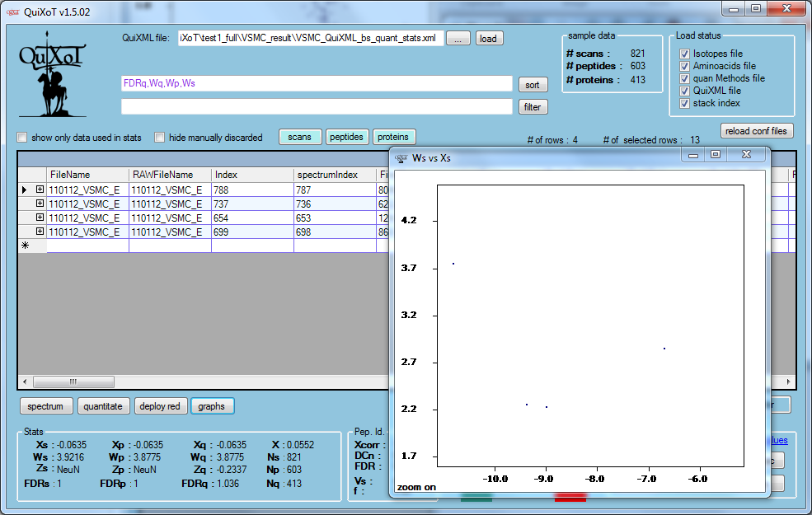
Task: Minimize the Ws vs Xs graph window
Action: (x=694, y=155)
